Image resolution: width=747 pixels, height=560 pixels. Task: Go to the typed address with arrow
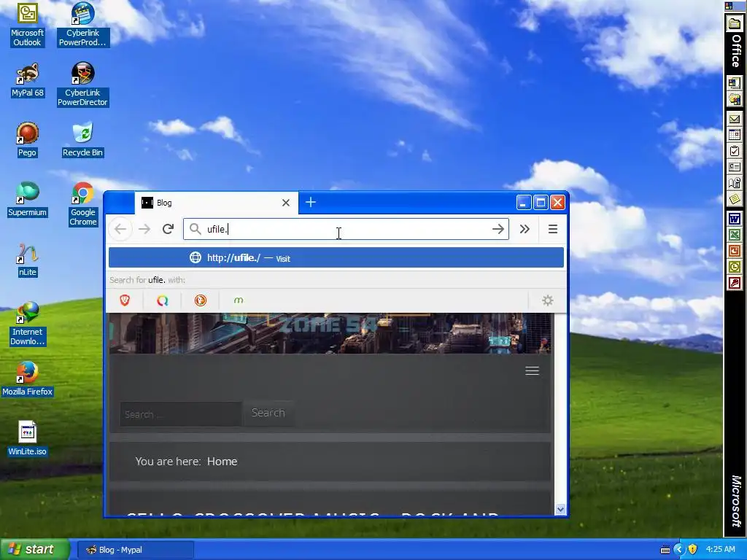coord(498,229)
